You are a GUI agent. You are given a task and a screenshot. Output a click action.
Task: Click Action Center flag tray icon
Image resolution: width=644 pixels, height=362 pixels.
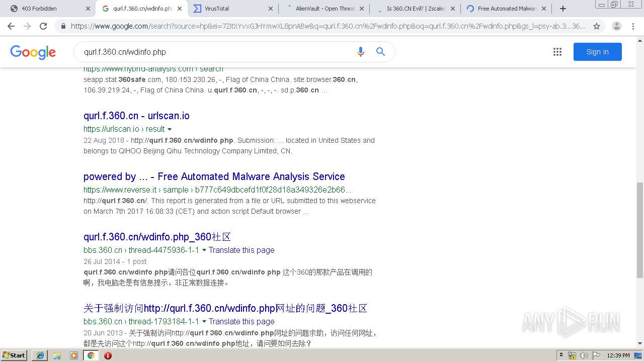coord(596,355)
